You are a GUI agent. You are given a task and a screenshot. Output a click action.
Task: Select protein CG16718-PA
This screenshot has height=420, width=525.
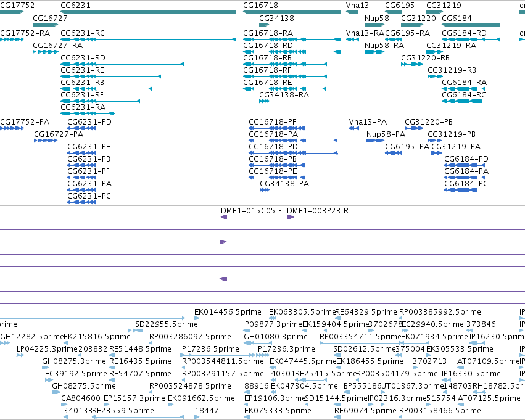(273, 134)
